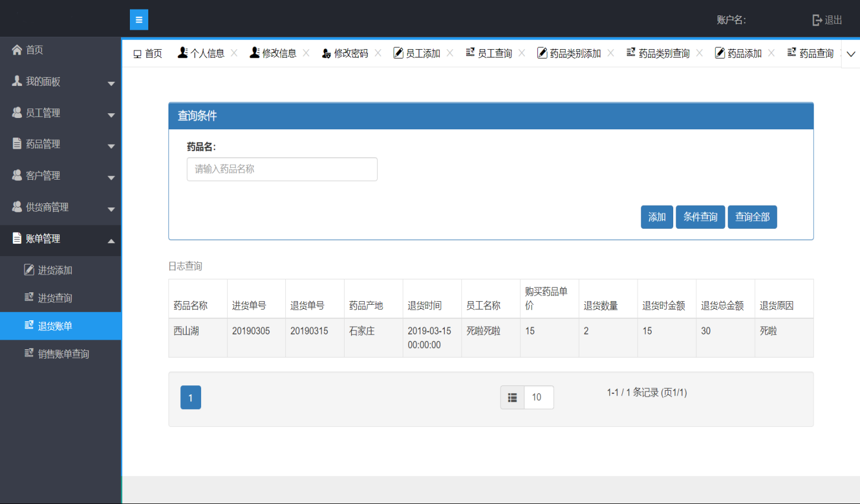Click the user icon on the 个人信息 tab
Screen dimensions: 860x504
[183, 53]
